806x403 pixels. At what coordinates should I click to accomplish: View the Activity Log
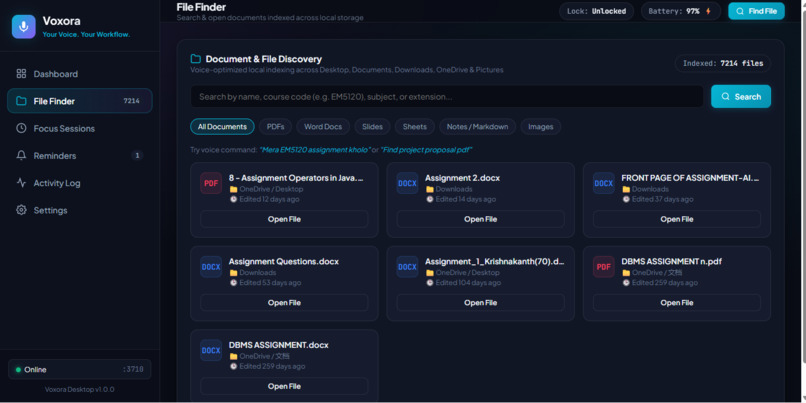[x=80, y=182]
